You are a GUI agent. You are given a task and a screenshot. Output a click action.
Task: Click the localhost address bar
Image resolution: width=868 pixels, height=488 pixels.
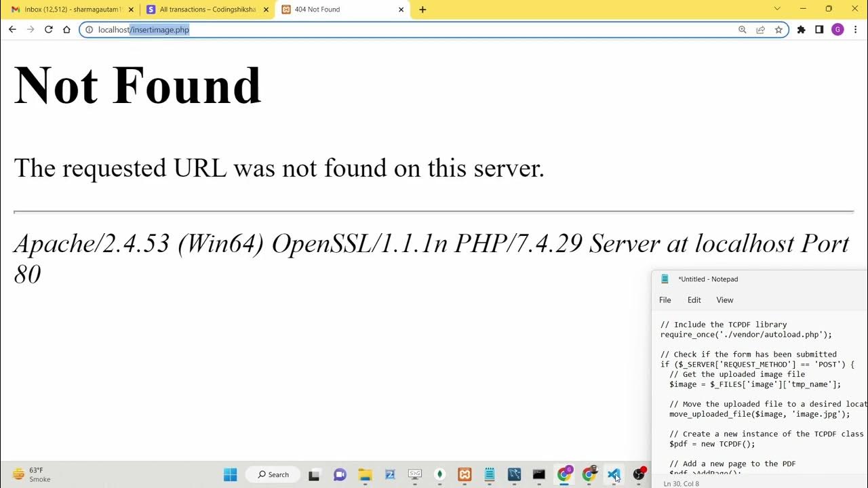coord(407,30)
